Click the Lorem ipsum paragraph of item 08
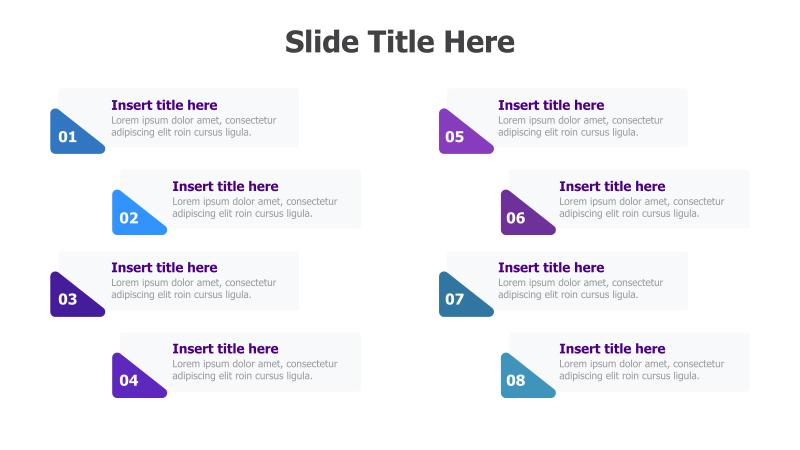 [x=642, y=370]
